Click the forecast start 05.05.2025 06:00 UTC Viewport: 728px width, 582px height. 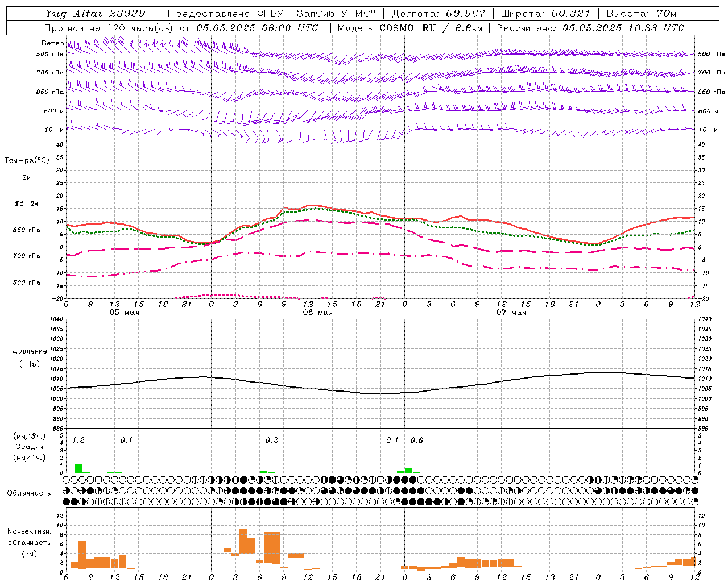tap(257, 28)
